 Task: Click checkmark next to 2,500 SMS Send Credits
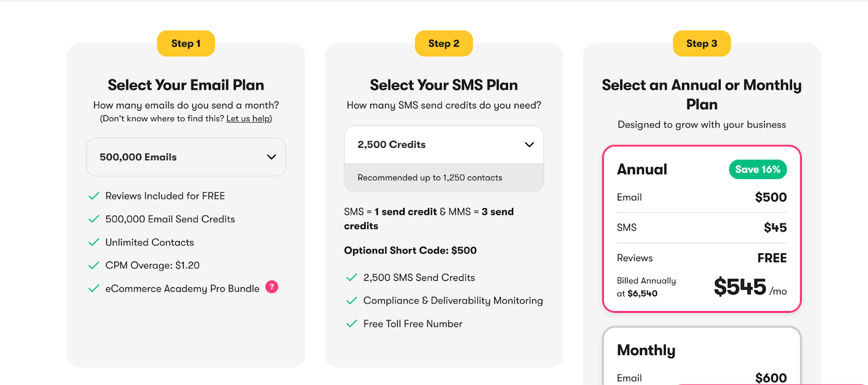352,277
